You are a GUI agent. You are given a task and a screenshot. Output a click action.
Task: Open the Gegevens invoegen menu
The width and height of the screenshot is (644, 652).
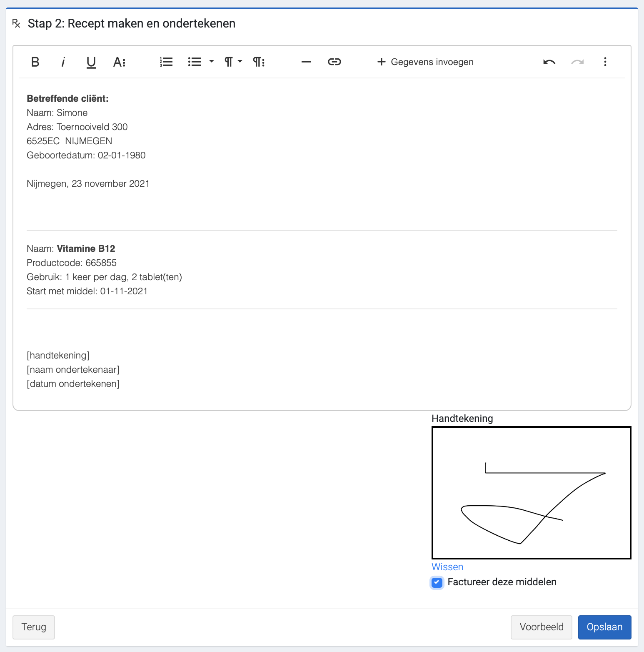click(425, 62)
